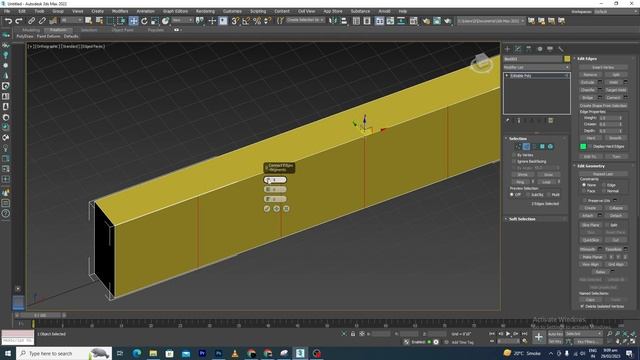640x360 pixels.
Task: Choose the Face constraint radio button
Action: 584,191
